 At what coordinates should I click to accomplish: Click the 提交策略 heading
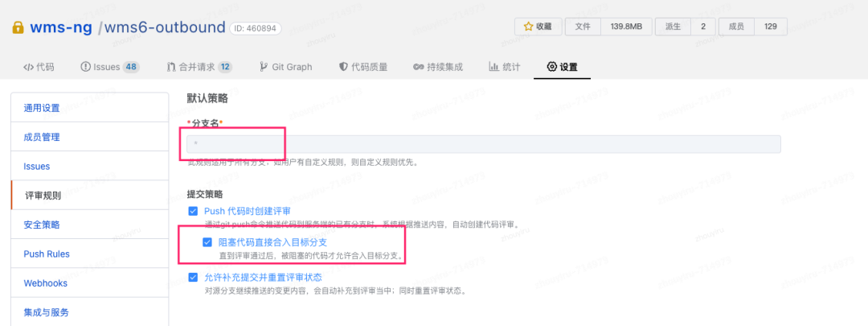click(x=204, y=195)
